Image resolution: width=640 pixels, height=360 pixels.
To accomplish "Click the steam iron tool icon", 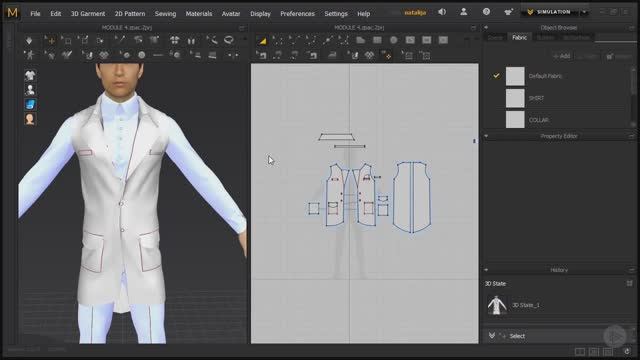I will pos(332,55).
